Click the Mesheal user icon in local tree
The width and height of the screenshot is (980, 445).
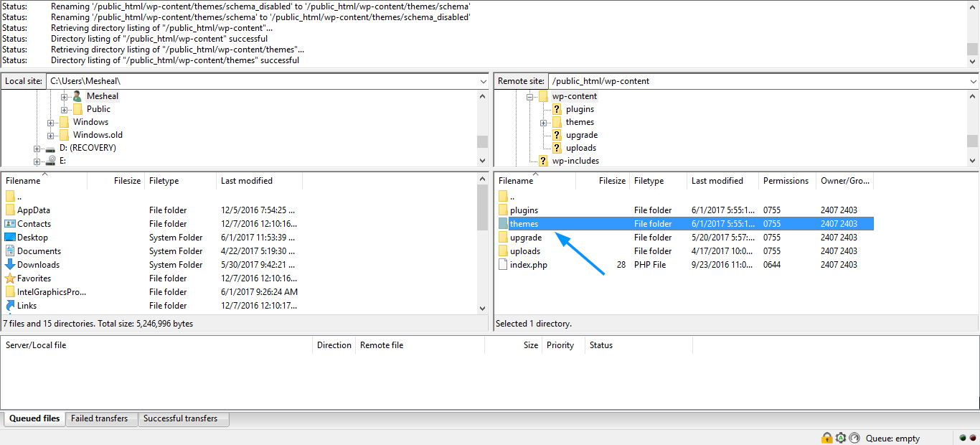(77, 96)
